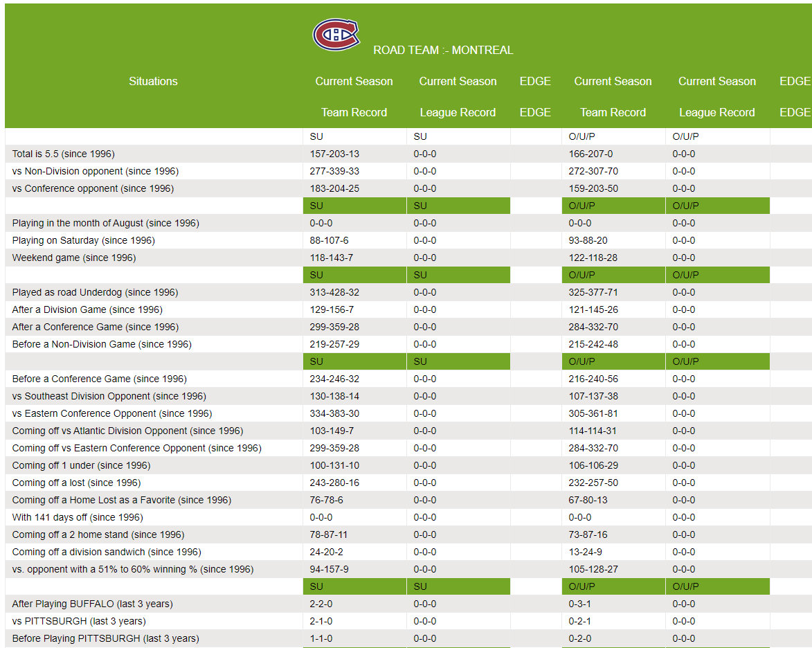Image resolution: width=812 pixels, height=648 pixels.
Task: Select the O/U/P record 107-137-38
Action: (x=593, y=396)
